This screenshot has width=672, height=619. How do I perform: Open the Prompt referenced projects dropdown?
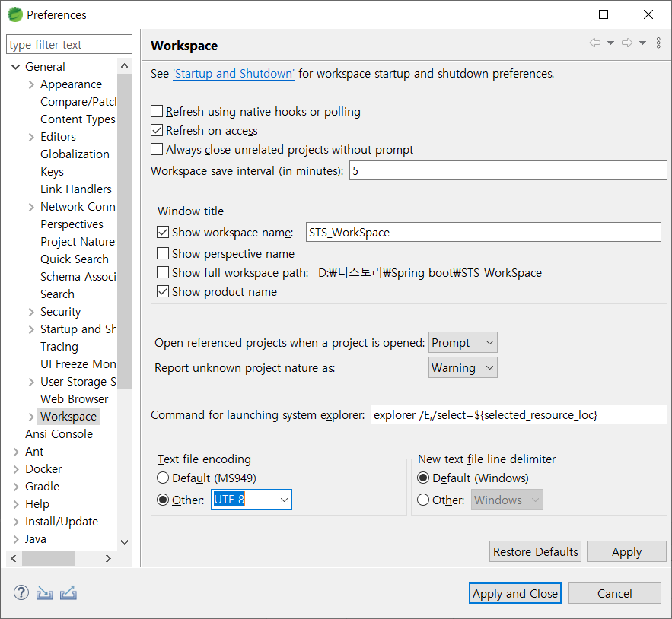click(x=463, y=343)
